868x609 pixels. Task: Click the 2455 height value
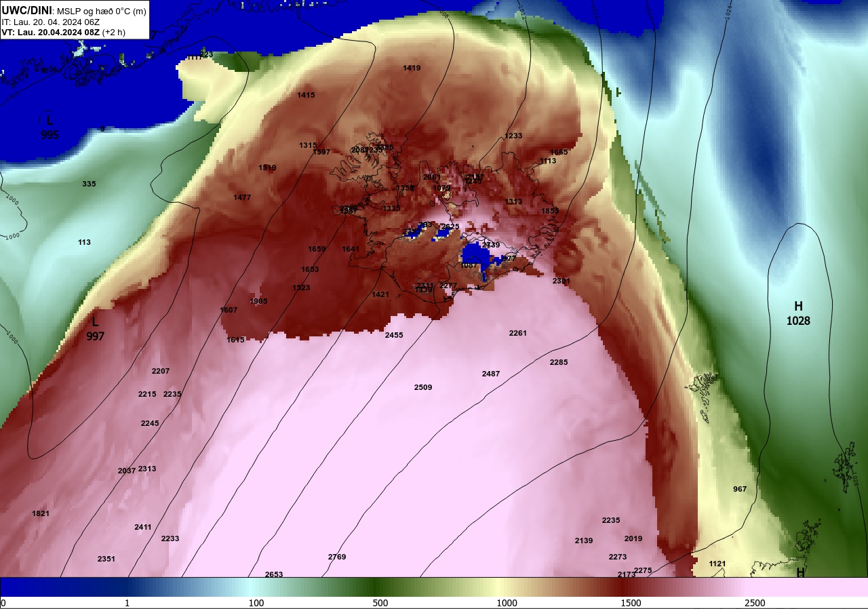[394, 335]
